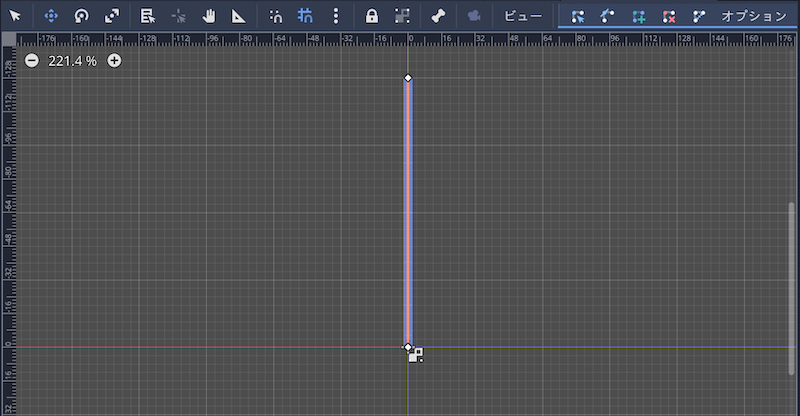Group selected node's children
This screenshot has height=416, width=800.
tap(402, 16)
